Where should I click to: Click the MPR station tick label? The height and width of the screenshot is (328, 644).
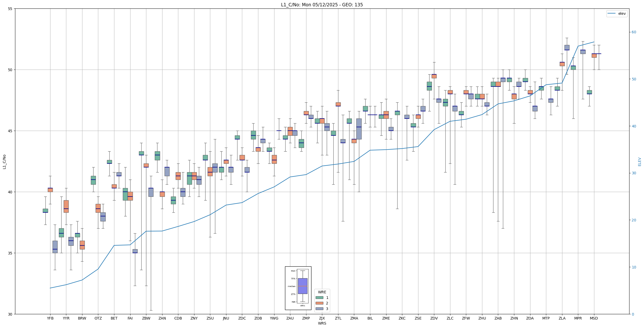coord(578,318)
